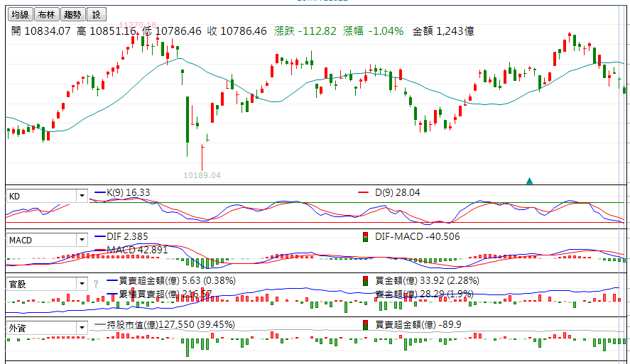Click the 11270.18 high price label

pos(137,25)
